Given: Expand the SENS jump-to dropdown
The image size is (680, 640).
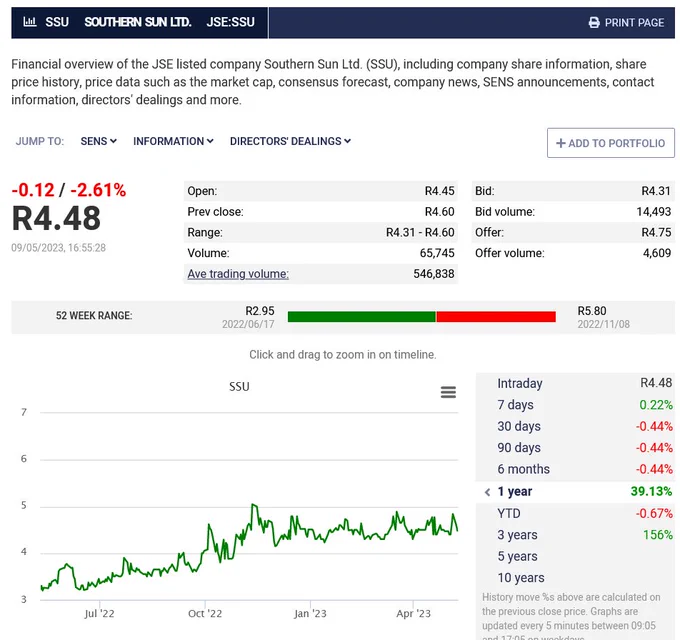Looking at the screenshot, I should tap(98, 141).
